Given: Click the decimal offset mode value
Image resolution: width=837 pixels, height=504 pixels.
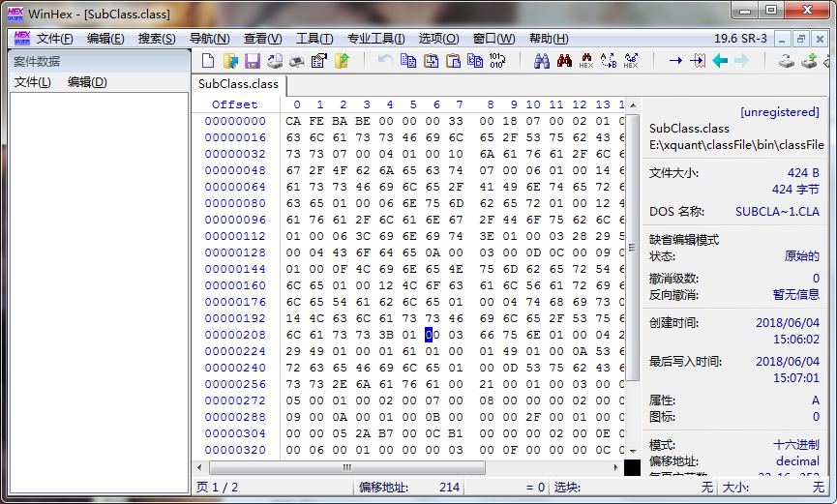Looking at the screenshot, I should 797,461.
